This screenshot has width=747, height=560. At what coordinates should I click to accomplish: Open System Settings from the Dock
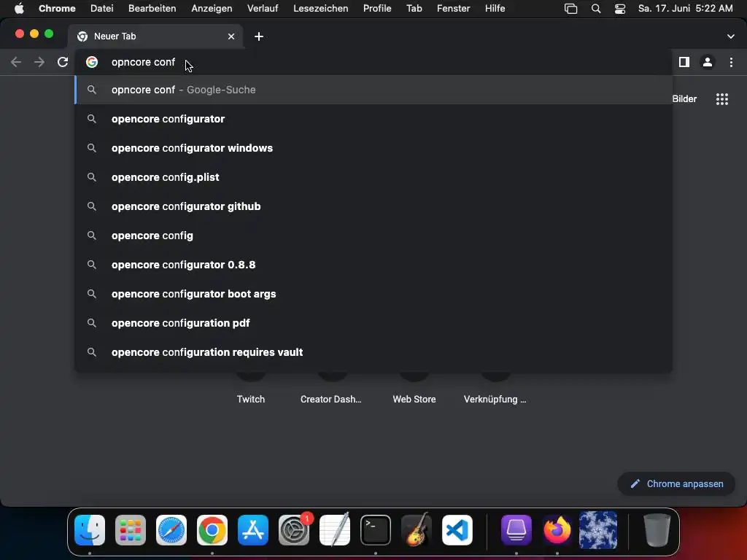[x=294, y=530]
